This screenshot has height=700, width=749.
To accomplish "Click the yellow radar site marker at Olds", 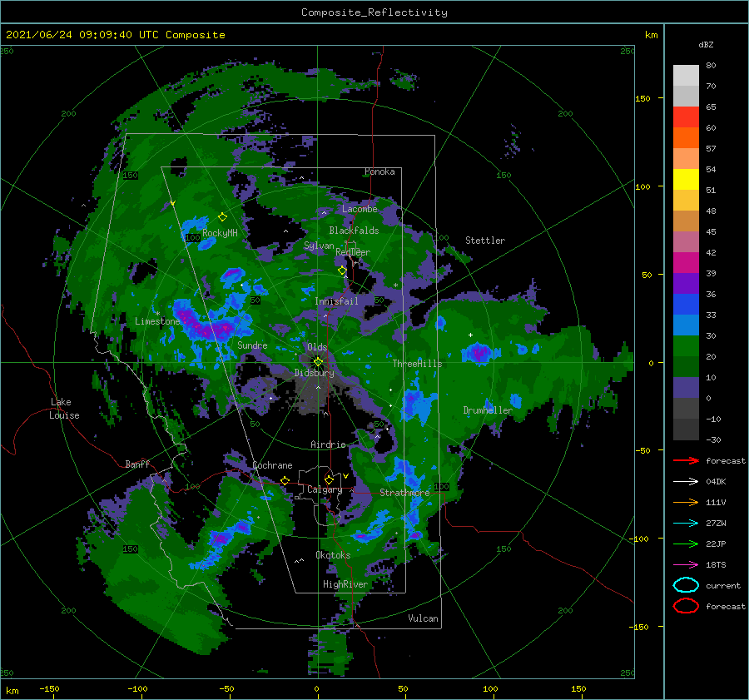I will (318, 362).
